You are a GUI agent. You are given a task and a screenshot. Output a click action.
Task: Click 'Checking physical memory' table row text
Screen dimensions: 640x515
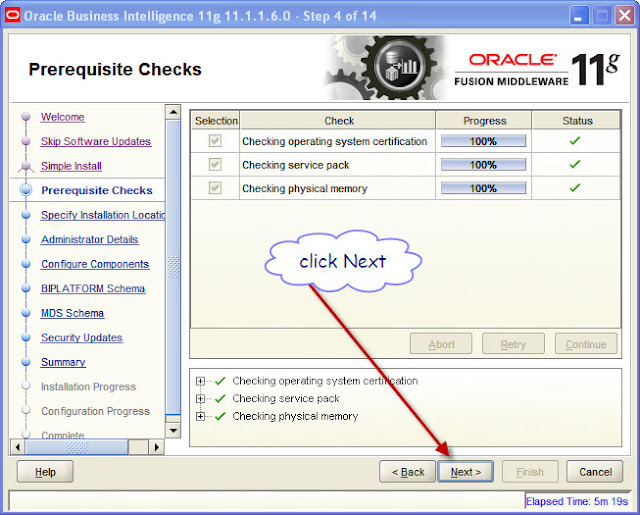pos(304,189)
